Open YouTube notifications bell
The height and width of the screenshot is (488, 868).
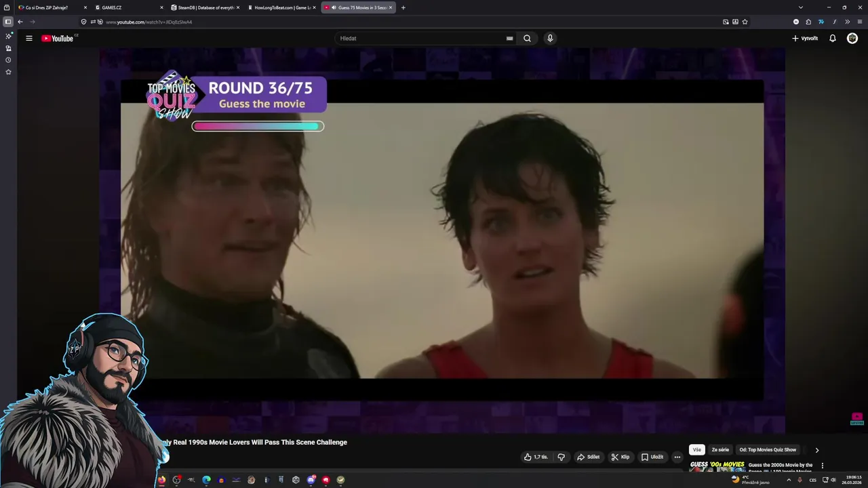[x=833, y=38]
